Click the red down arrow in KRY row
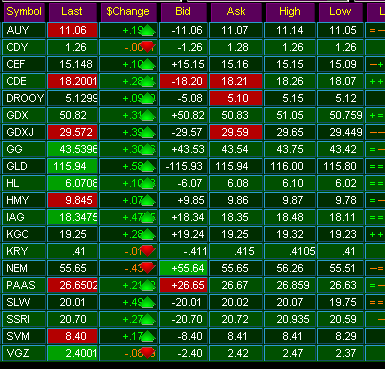This screenshot has height=369, width=385. [x=148, y=251]
